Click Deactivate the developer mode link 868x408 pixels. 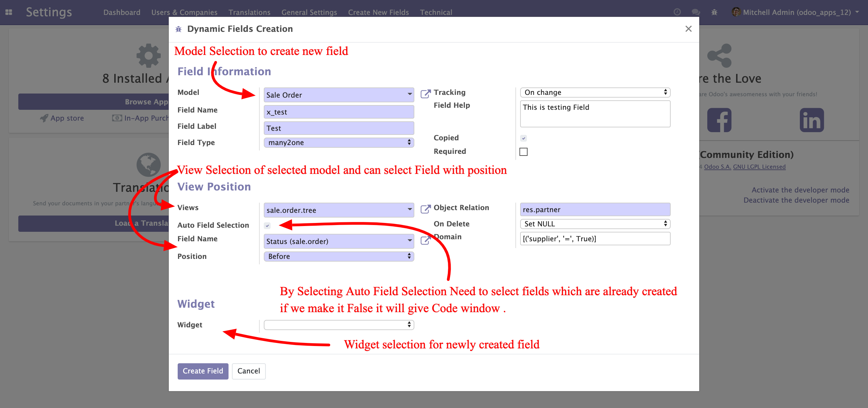796,200
